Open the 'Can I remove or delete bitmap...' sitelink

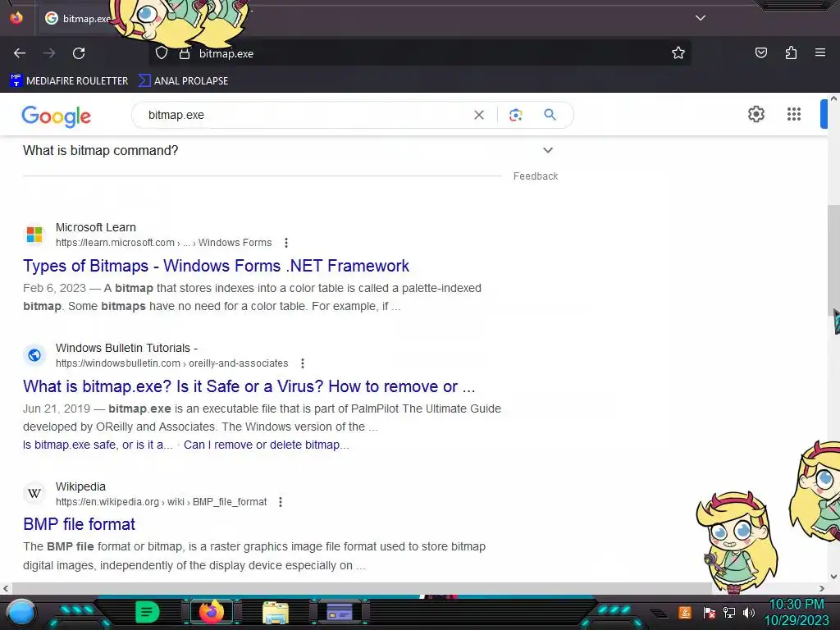coord(267,445)
